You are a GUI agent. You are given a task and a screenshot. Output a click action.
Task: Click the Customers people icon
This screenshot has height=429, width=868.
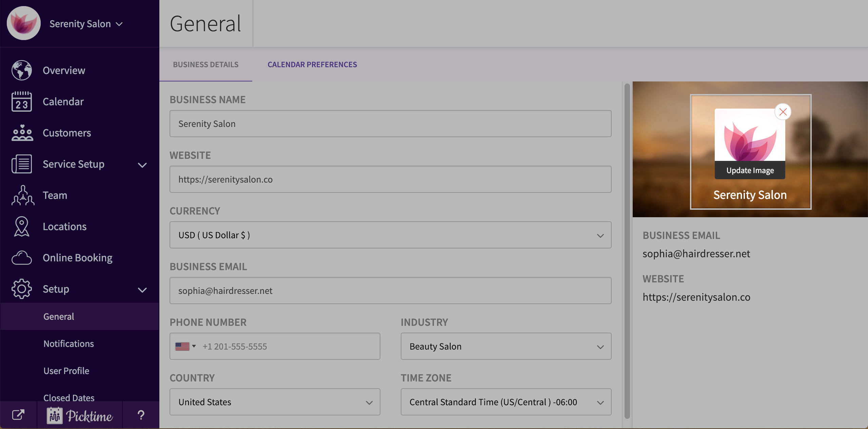pos(22,133)
